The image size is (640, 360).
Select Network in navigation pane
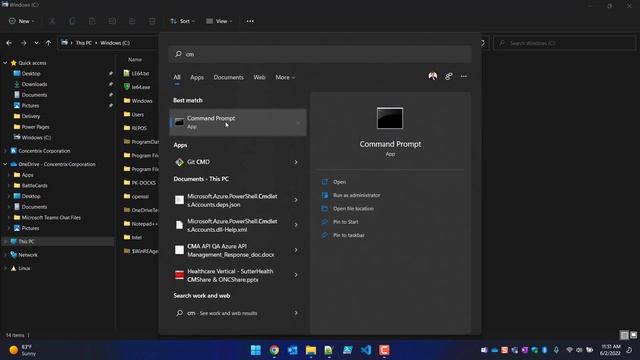[28, 255]
